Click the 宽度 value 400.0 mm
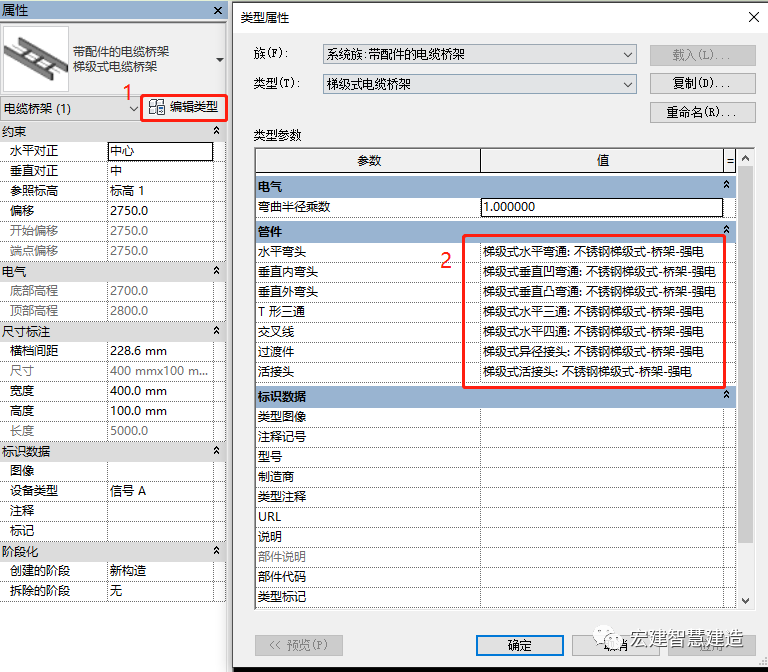This screenshot has height=672, width=768. click(160, 391)
